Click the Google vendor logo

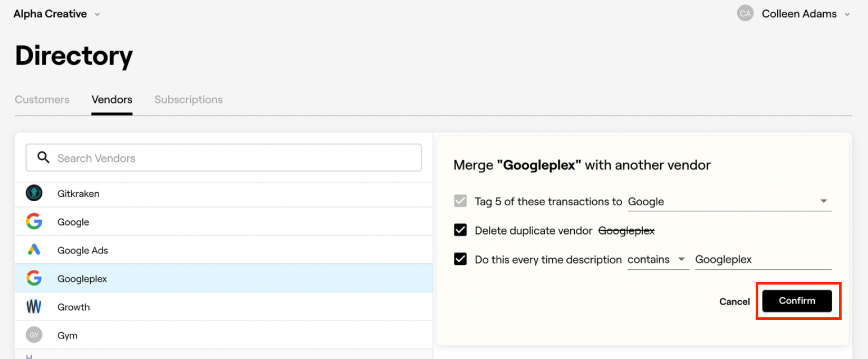(34, 221)
